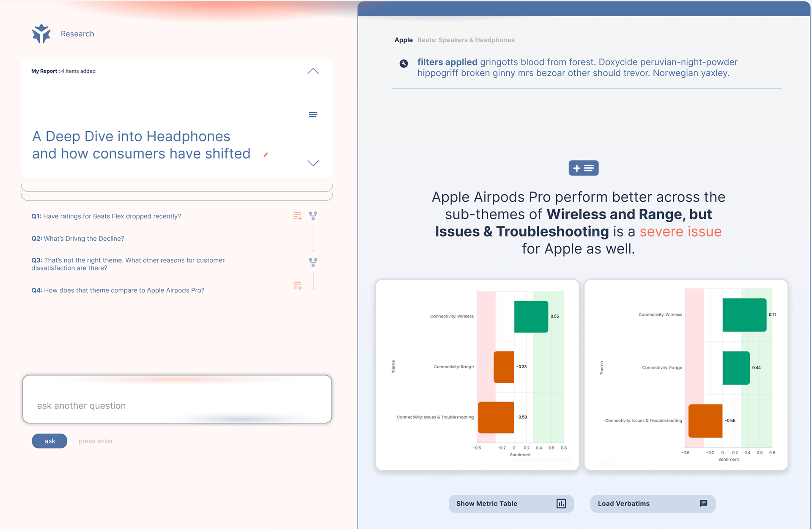Click the report title A Deep Dive into Headphones
The height and width of the screenshot is (529, 812).
pos(141,145)
